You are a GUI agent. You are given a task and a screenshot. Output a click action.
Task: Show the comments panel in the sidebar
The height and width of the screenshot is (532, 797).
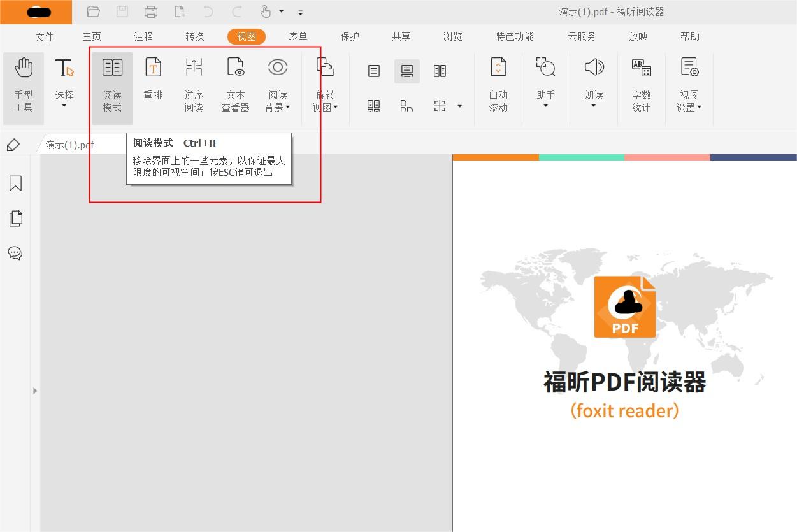[x=15, y=253]
